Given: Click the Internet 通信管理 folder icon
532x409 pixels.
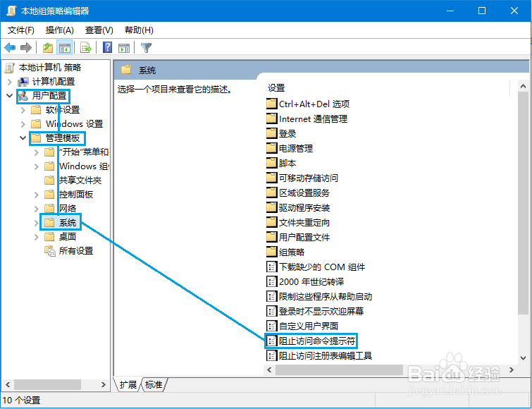Looking at the screenshot, I should point(271,118).
